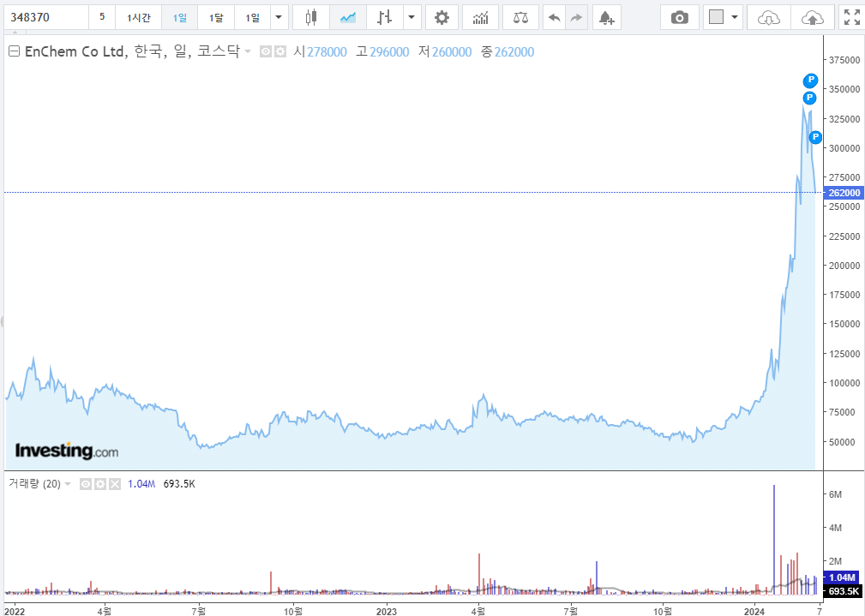Open the chart style dropdown arrow
This screenshot has width=865, height=616.
click(411, 17)
